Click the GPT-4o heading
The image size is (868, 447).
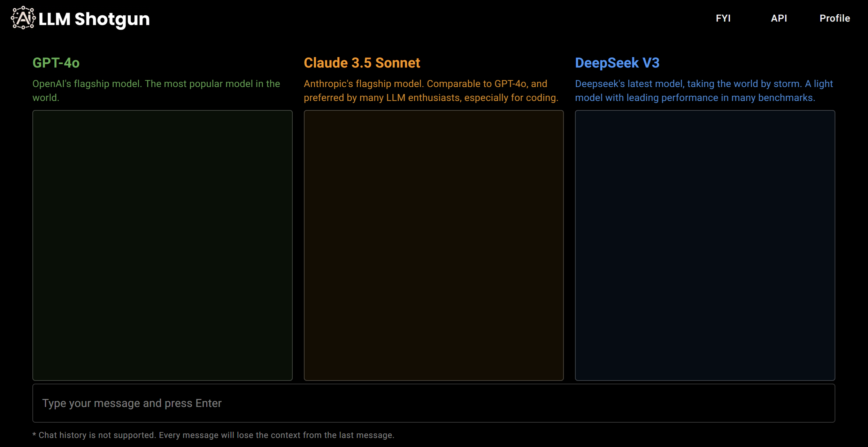(56, 63)
